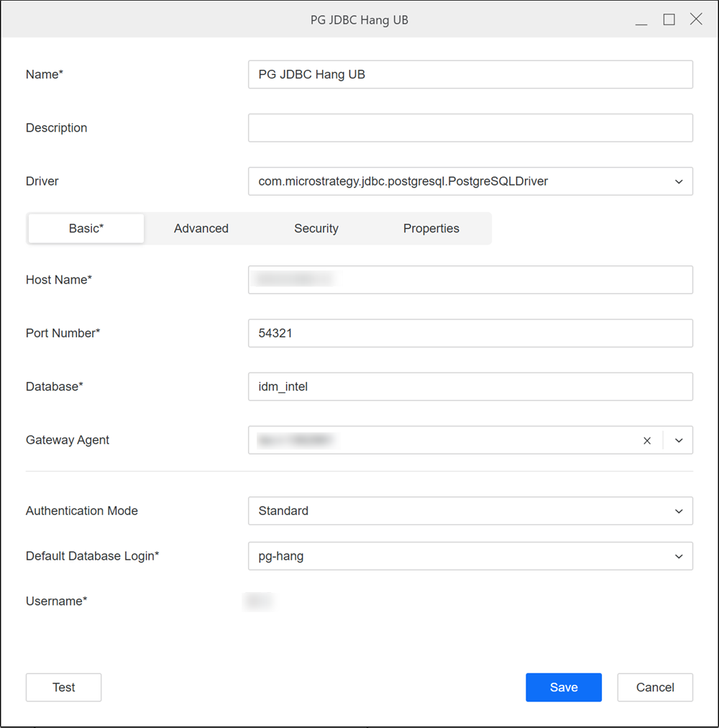Select the Basic tab
The image size is (719, 728).
86,229
